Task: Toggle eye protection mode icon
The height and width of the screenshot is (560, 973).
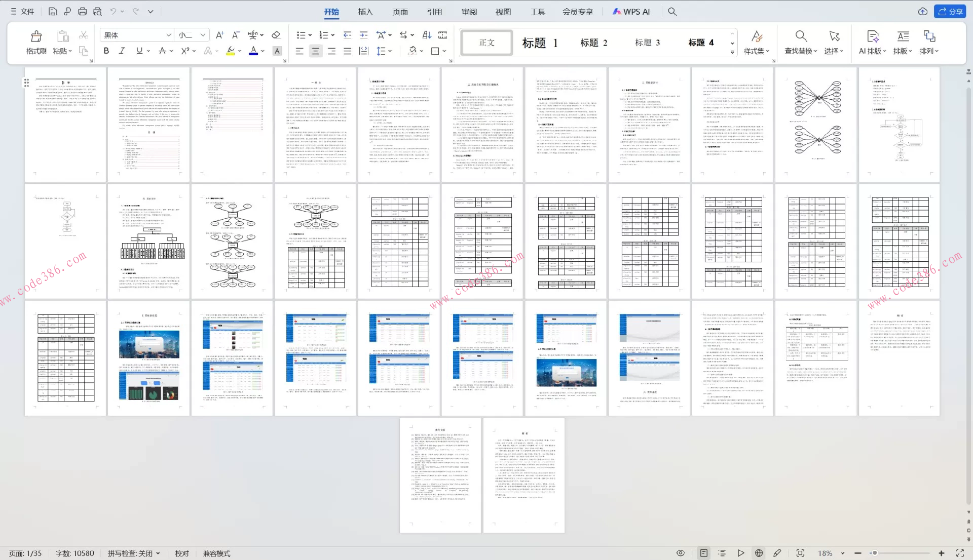Action: pos(681,553)
